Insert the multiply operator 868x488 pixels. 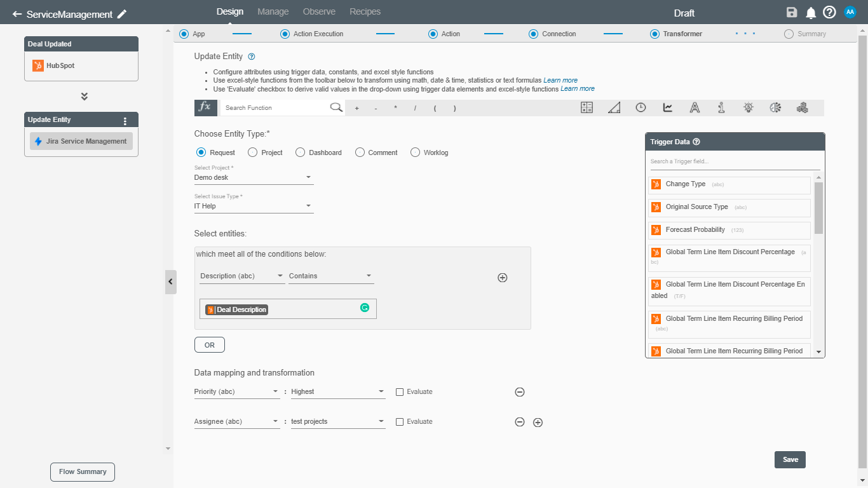point(395,108)
